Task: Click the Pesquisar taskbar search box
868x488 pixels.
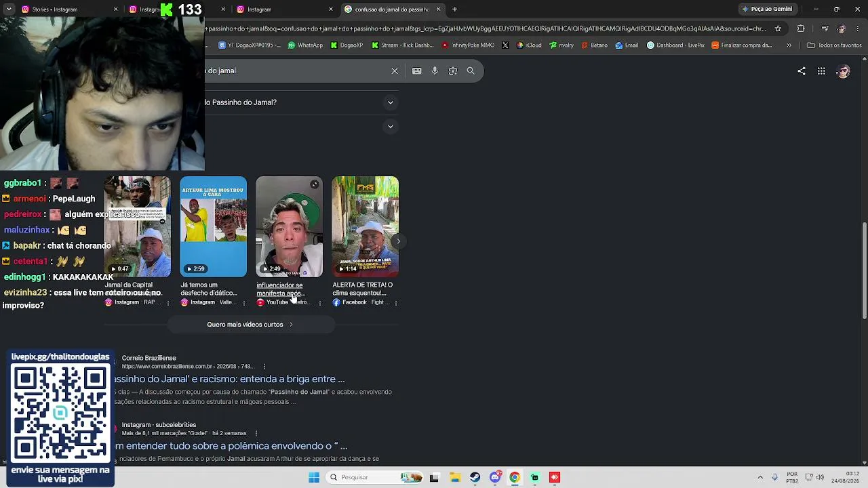Action: click(375, 477)
